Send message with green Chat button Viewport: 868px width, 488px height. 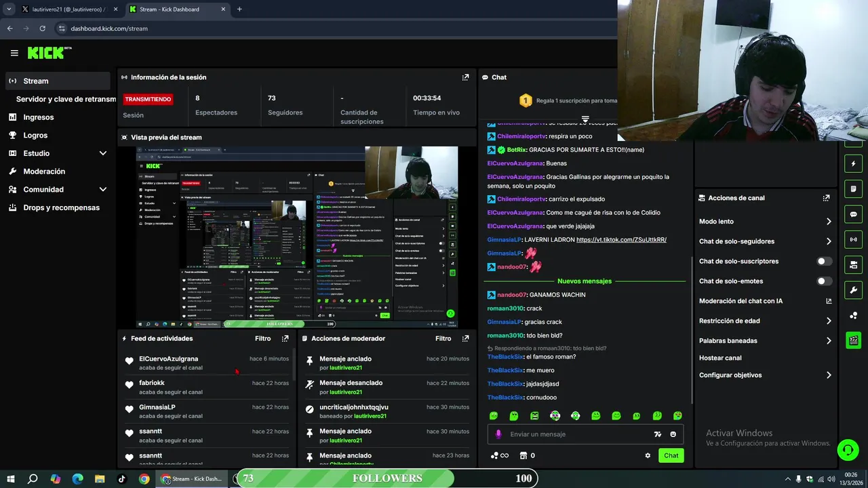671,455
